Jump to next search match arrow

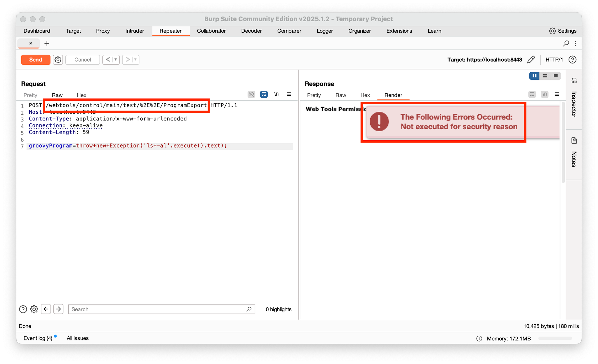[x=58, y=309]
